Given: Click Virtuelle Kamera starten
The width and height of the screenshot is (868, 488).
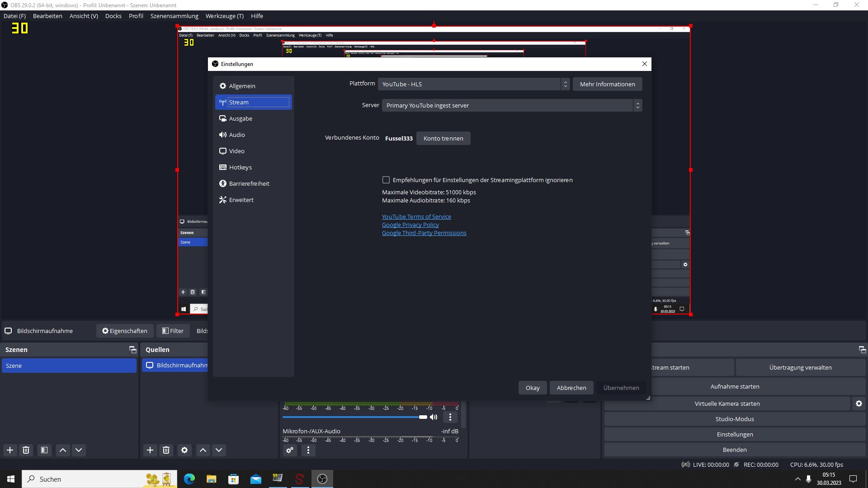Looking at the screenshot, I should click(727, 404).
